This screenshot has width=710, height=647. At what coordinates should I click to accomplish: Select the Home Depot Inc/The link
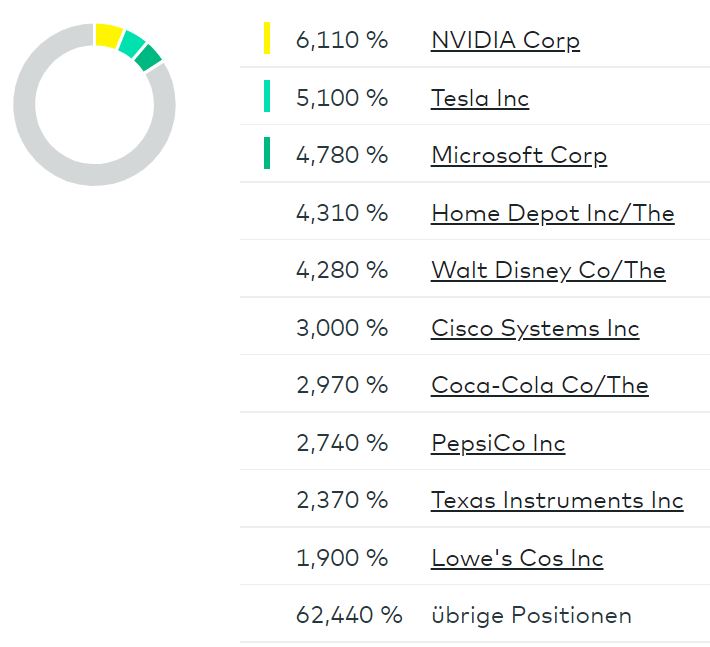point(552,213)
